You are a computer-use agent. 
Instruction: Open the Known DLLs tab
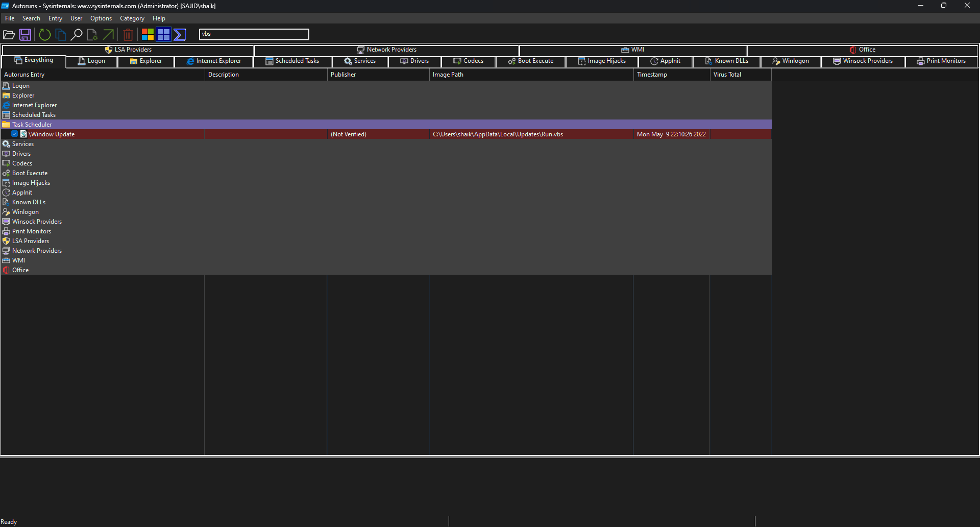pos(727,61)
